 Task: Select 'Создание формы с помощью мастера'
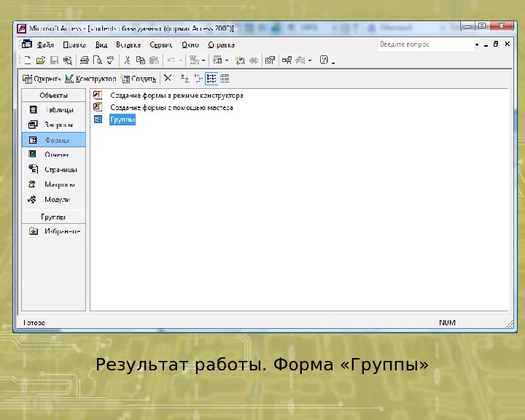click(171, 107)
